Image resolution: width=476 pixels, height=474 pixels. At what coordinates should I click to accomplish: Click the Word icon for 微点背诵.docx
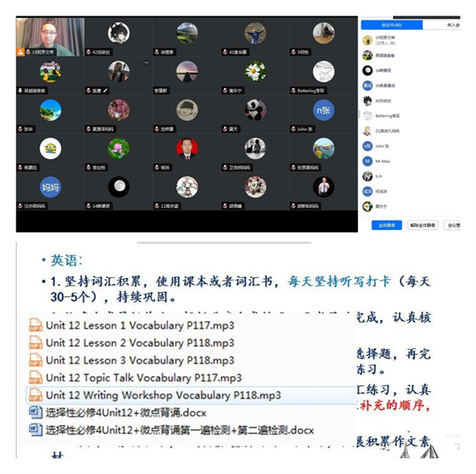tap(35, 412)
